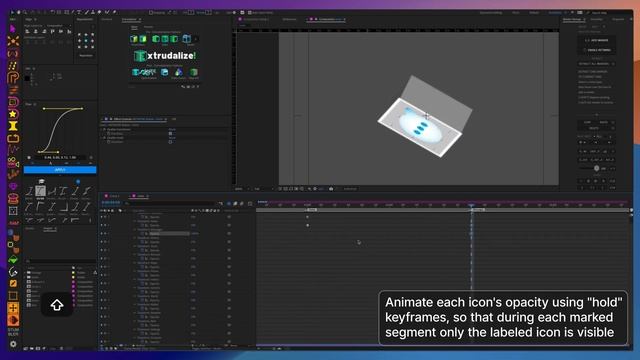Open the gear settings icon at sidebar bottom

(x=13, y=344)
